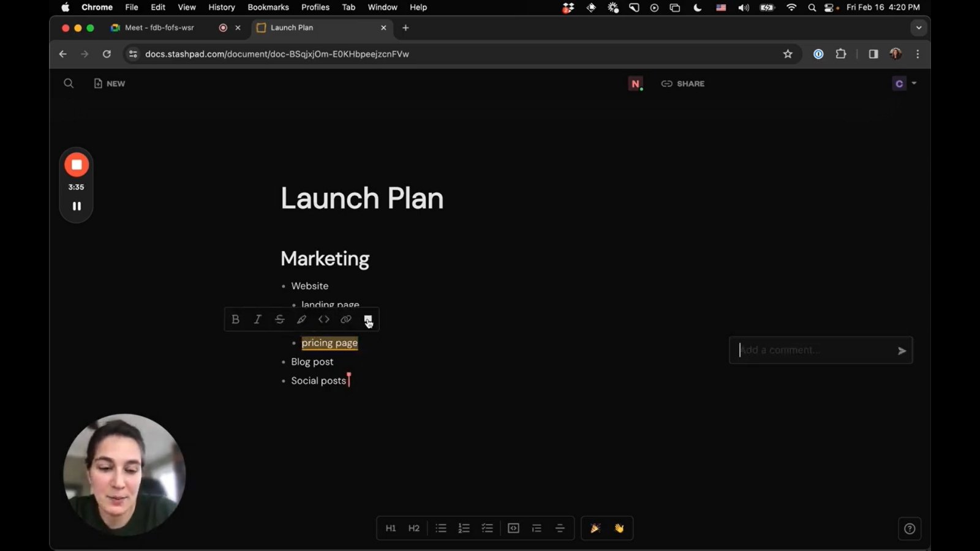Image resolution: width=980 pixels, height=551 pixels.
Task: Format selected text as inline code
Action: 324,320
